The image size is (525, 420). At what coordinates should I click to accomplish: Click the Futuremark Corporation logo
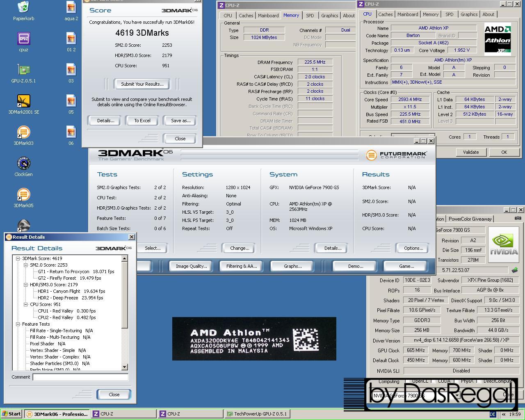coord(396,155)
